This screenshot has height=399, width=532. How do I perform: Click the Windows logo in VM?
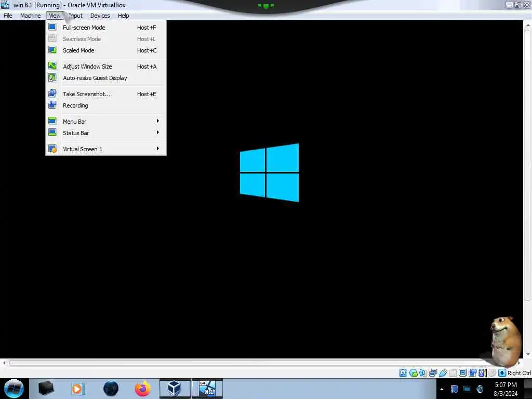(270, 172)
